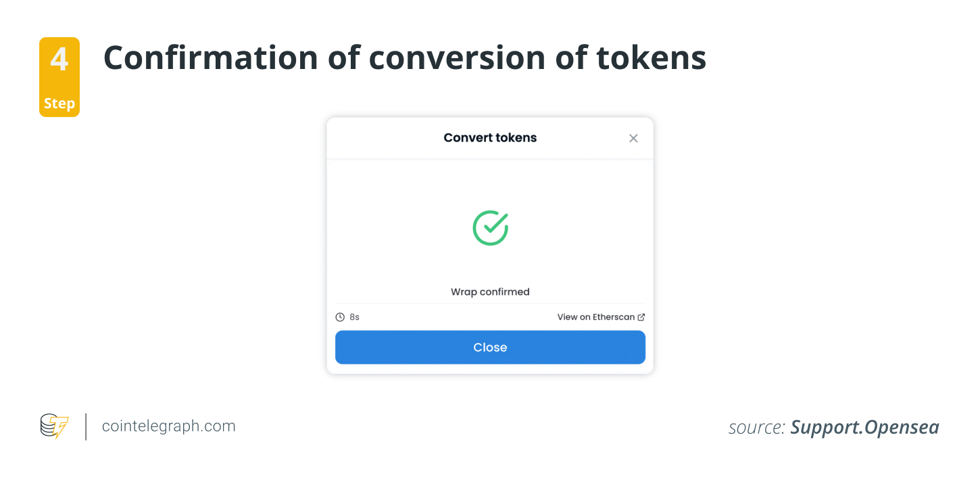Click the heading Confirmation of conversion of tokens
Screen dimensions: 980x481
tap(404, 58)
